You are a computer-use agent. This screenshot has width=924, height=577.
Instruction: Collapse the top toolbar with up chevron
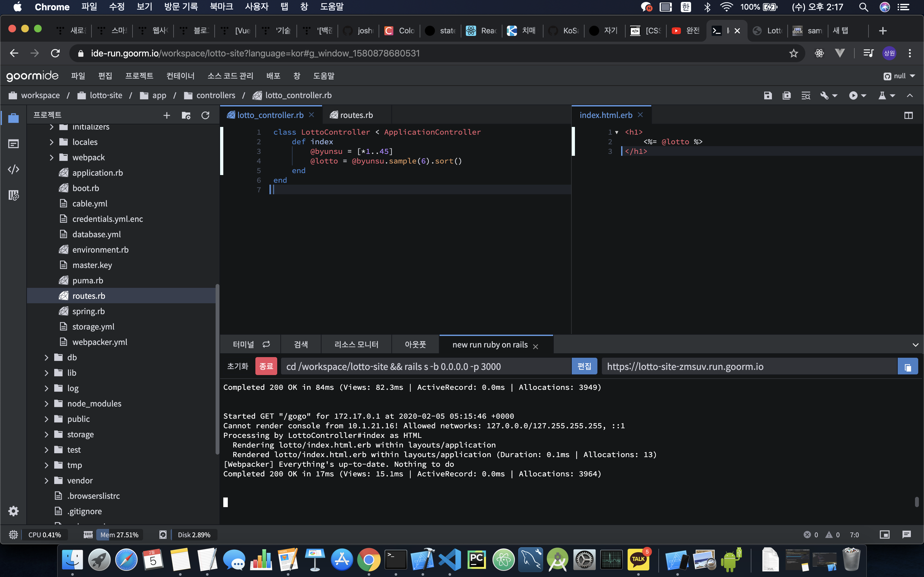(x=910, y=96)
